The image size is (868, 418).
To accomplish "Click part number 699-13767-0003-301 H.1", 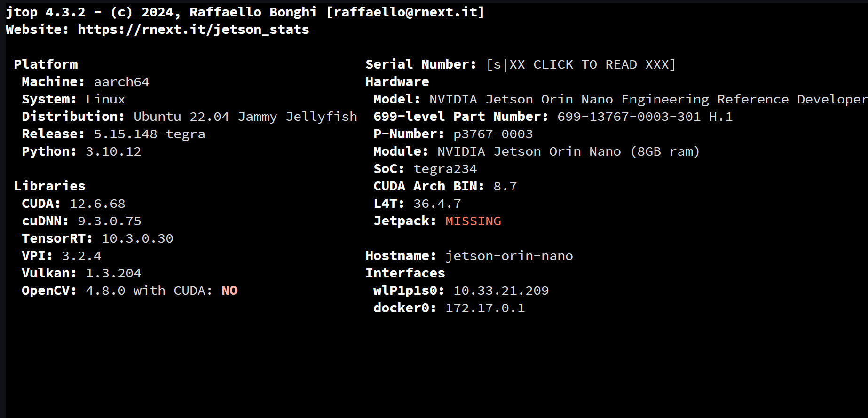I will [x=645, y=117].
